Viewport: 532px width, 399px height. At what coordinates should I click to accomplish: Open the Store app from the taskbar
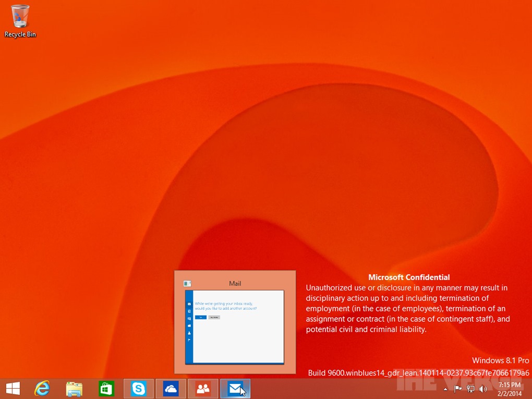[106, 389]
